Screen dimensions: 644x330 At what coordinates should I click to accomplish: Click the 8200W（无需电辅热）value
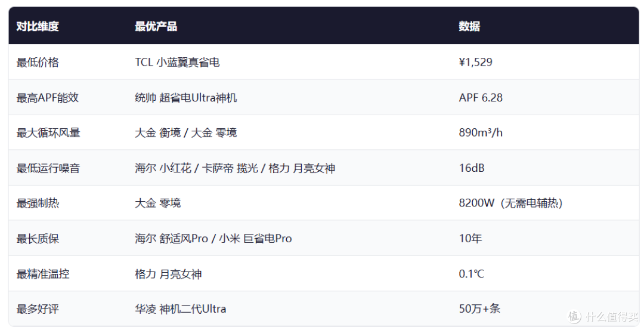[x=510, y=203]
